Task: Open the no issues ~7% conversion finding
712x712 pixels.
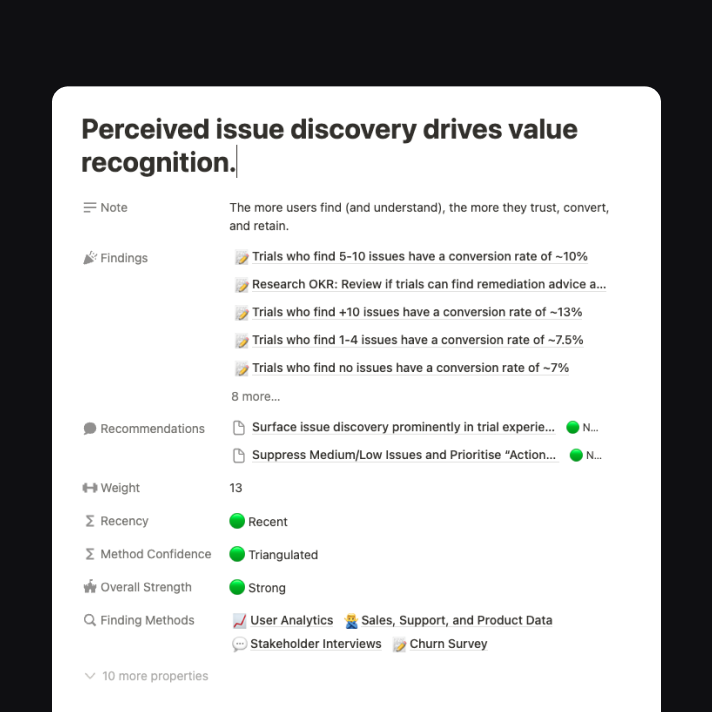Action: (410, 368)
